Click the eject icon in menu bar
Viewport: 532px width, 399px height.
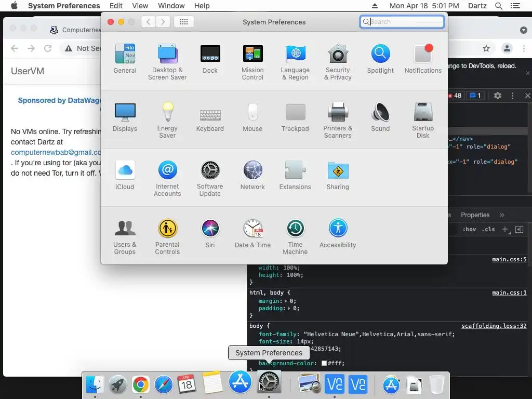(x=375, y=6)
